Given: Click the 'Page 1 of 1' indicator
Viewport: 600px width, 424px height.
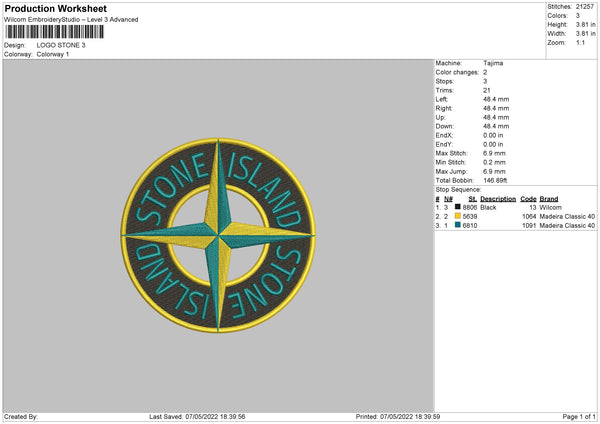Looking at the screenshot, I should [579, 417].
